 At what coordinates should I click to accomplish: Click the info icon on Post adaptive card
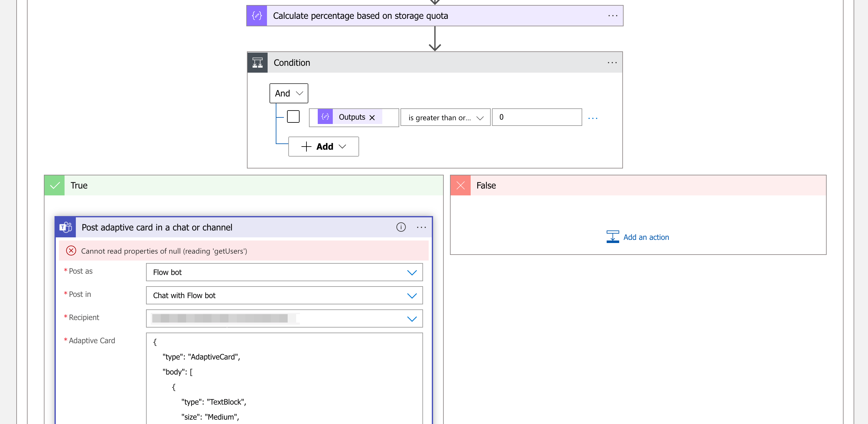point(401,227)
